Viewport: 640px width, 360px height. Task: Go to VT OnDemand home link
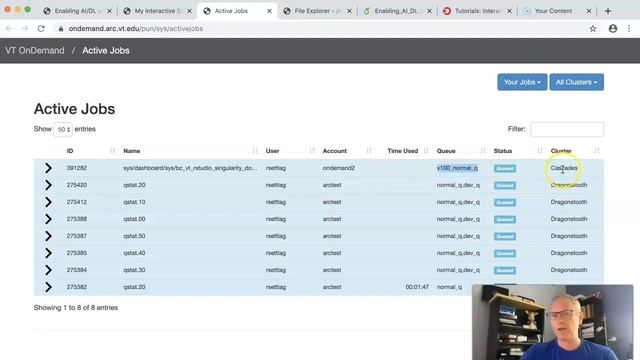click(x=35, y=51)
